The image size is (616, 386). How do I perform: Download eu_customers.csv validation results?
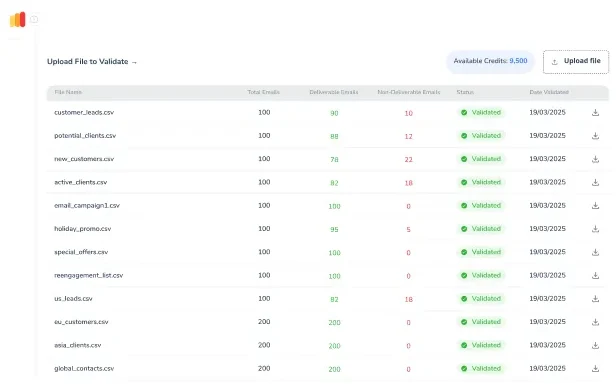(x=595, y=322)
